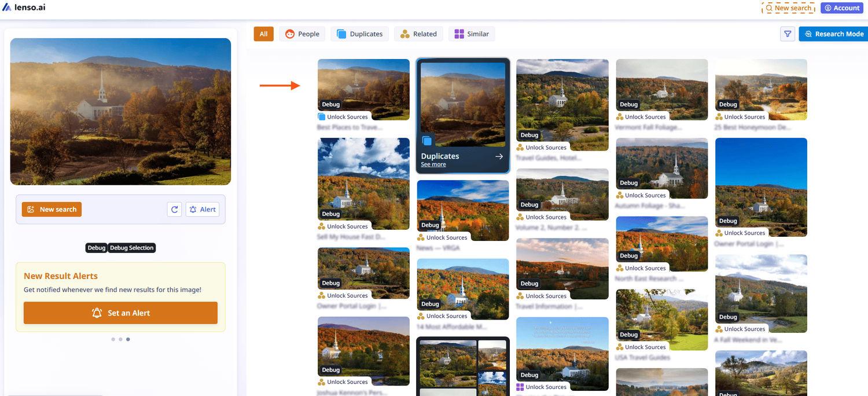Screen dimensions: 868x396
Task: Click Unlock Sources for North East Research
Action: coord(641,268)
